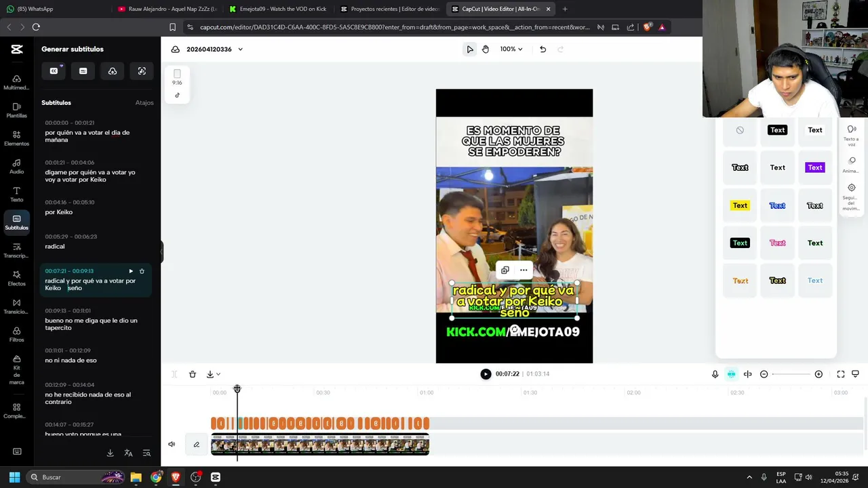Undo the last edit
This screenshot has width=868, height=488.
tap(542, 49)
